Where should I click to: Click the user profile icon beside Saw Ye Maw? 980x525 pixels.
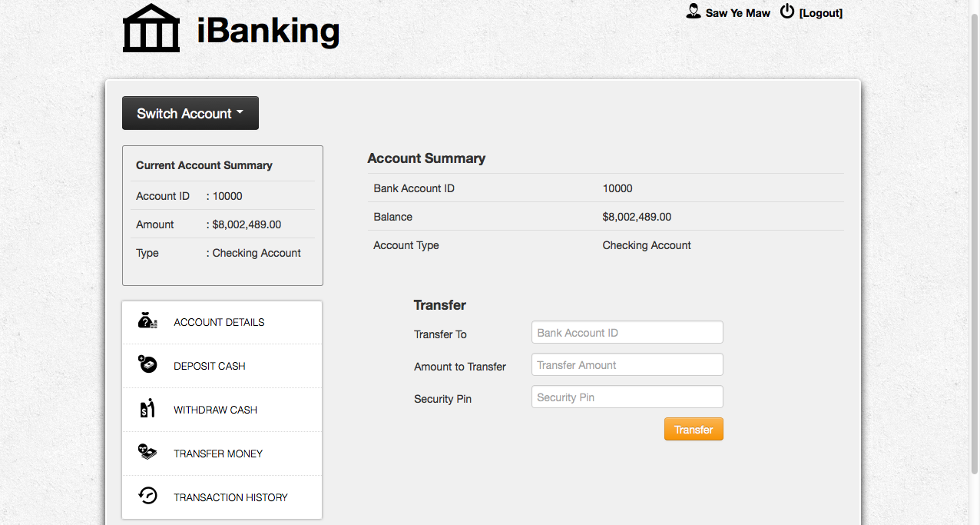693,11
